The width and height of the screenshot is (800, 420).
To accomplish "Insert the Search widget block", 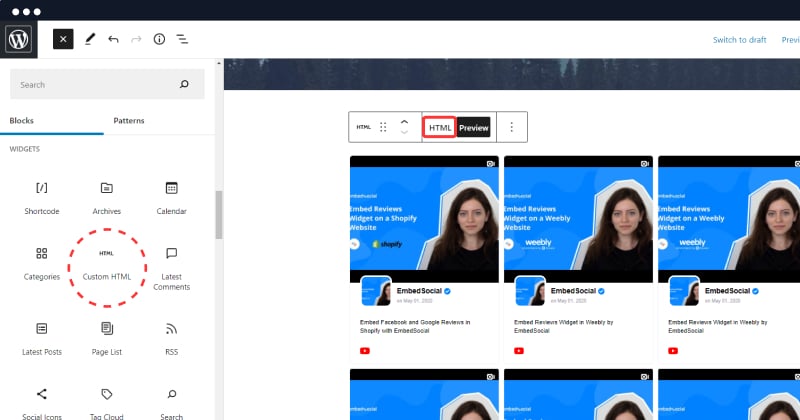I will (171, 403).
